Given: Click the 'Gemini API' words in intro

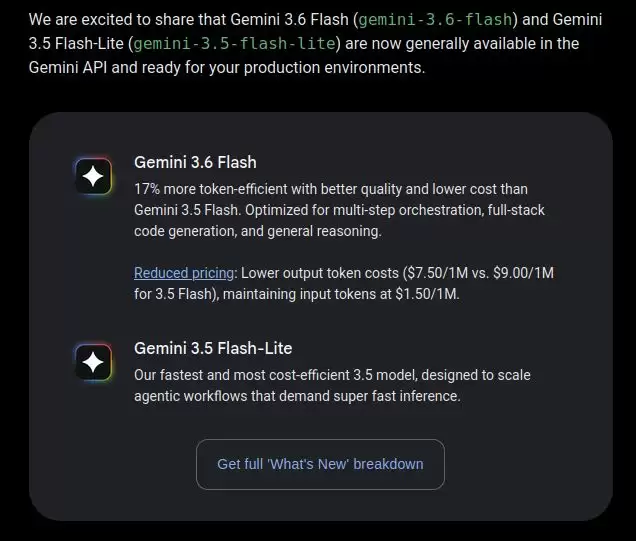Looking at the screenshot, I should (x=68, y=67).
